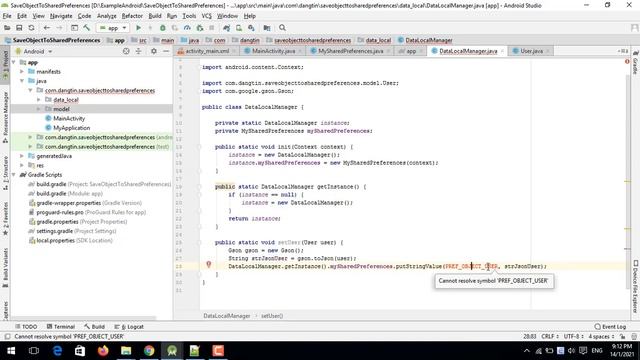This screenshot has height=360, width=640.
Task: Collapse the java folder
Action: pos(22,81)
